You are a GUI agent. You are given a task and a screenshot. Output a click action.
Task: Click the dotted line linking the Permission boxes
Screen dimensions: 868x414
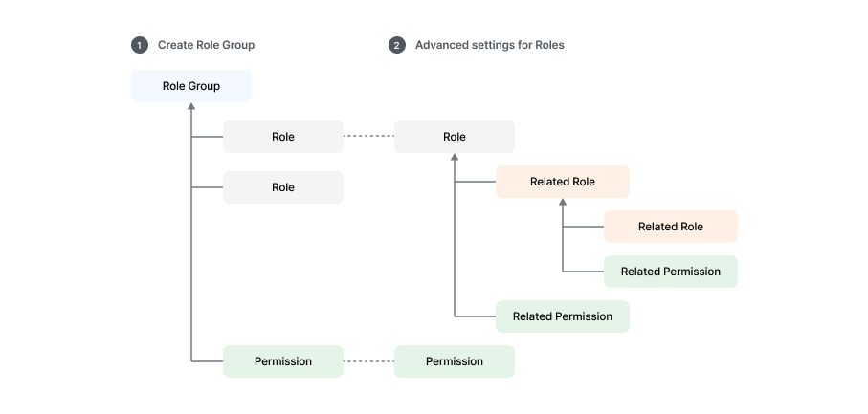tap(368, 361)
